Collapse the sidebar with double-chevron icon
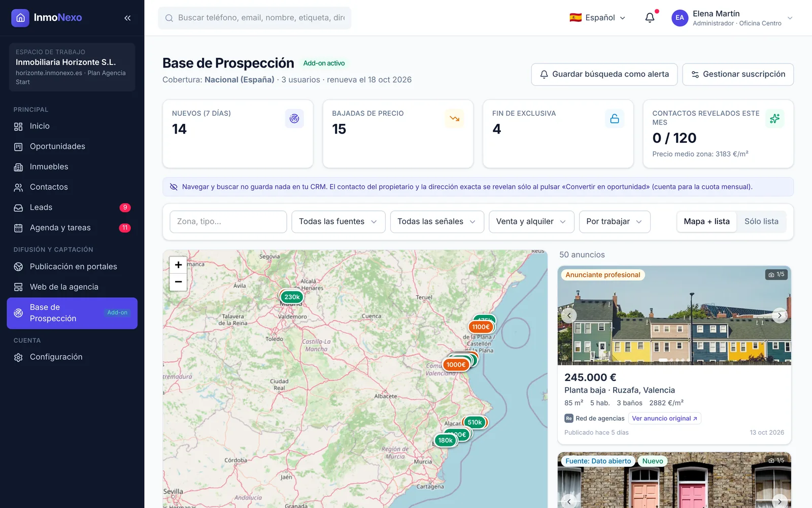 (127, 18)
